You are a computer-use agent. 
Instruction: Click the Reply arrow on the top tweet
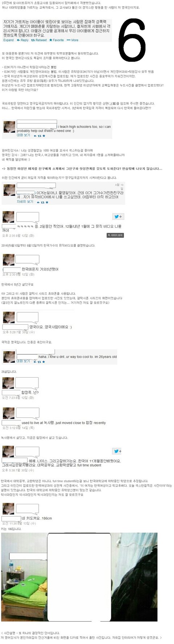[x=22, y=40]
